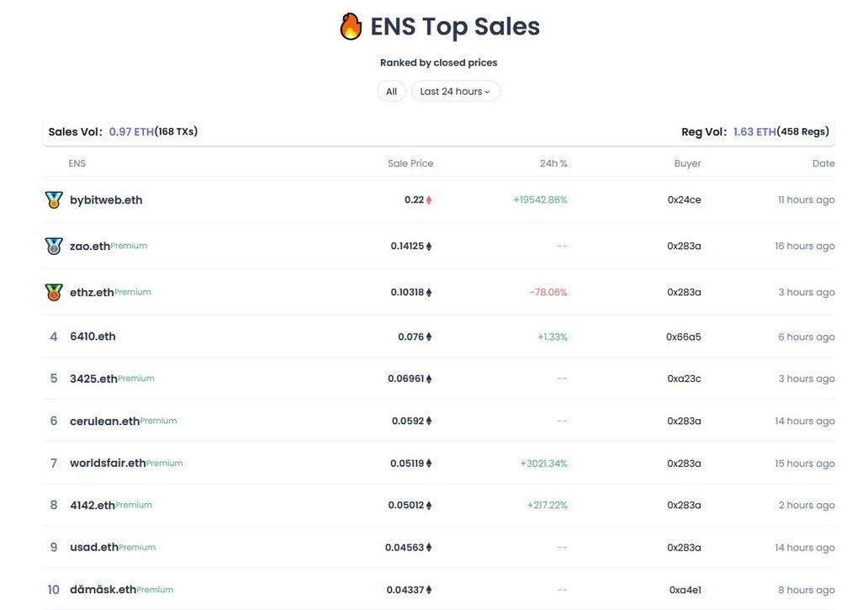Sort by the Sale Price column header

[x=410, y=163]
